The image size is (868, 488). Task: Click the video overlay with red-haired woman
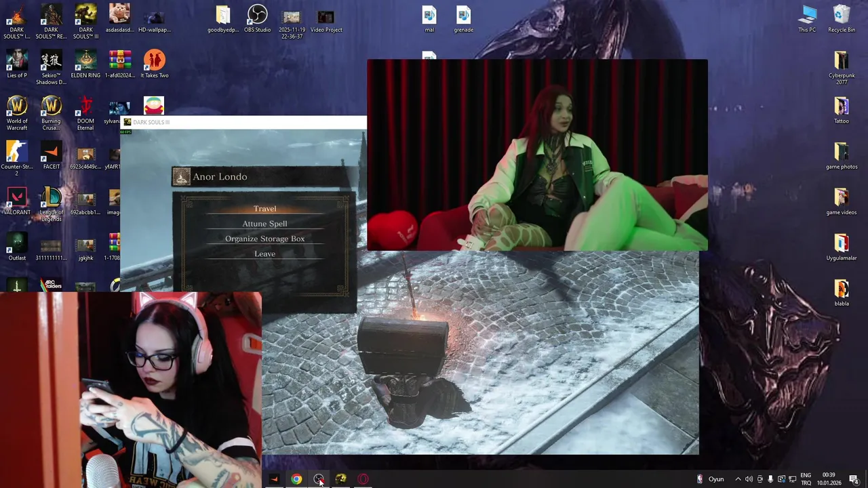(537, 155)
